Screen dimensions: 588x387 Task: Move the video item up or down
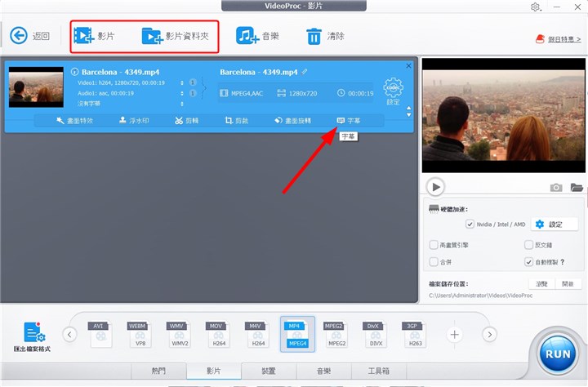(x=409, y=111)
